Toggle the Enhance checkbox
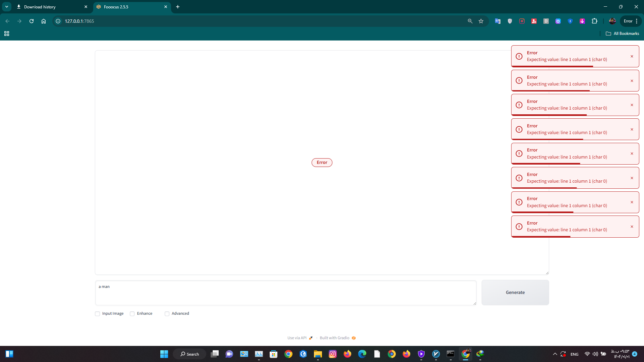 132,314
